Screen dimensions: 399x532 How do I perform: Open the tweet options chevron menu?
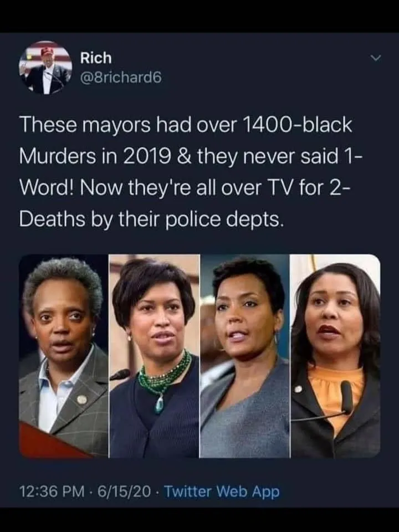click(x=376, y=58)
